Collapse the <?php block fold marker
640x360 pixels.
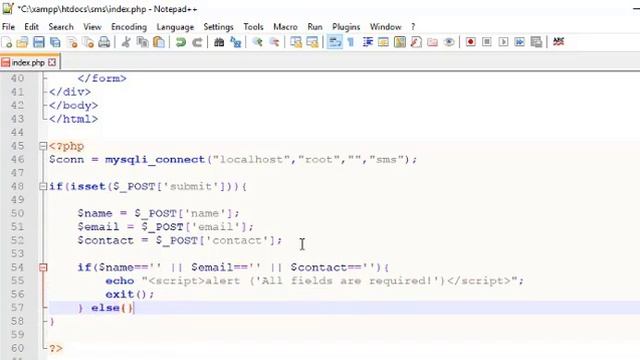pos(43,146)
